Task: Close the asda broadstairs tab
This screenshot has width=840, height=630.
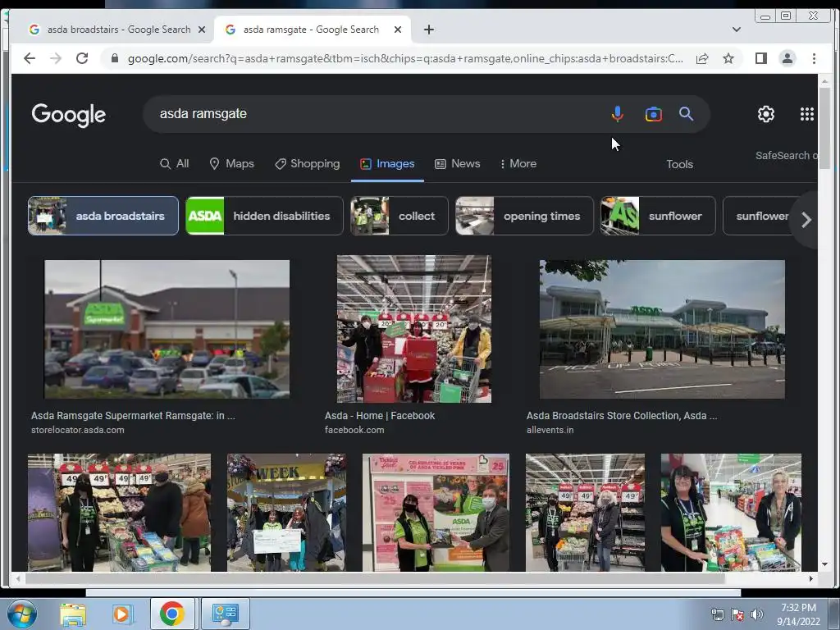Action: point(202,30)
